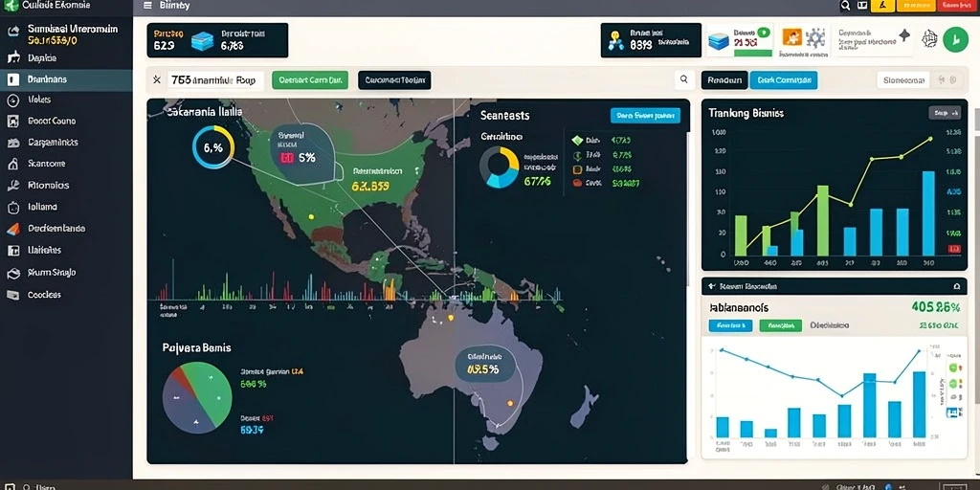The image size is (980, 490).
Task: Click the X icon beside the 765 field
Action: pos(156,80)
